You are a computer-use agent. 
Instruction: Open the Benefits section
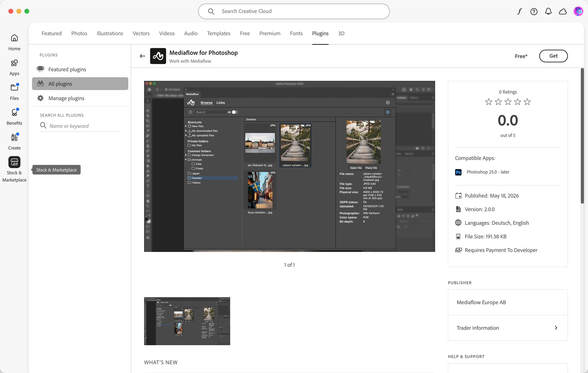click(14, 117)
